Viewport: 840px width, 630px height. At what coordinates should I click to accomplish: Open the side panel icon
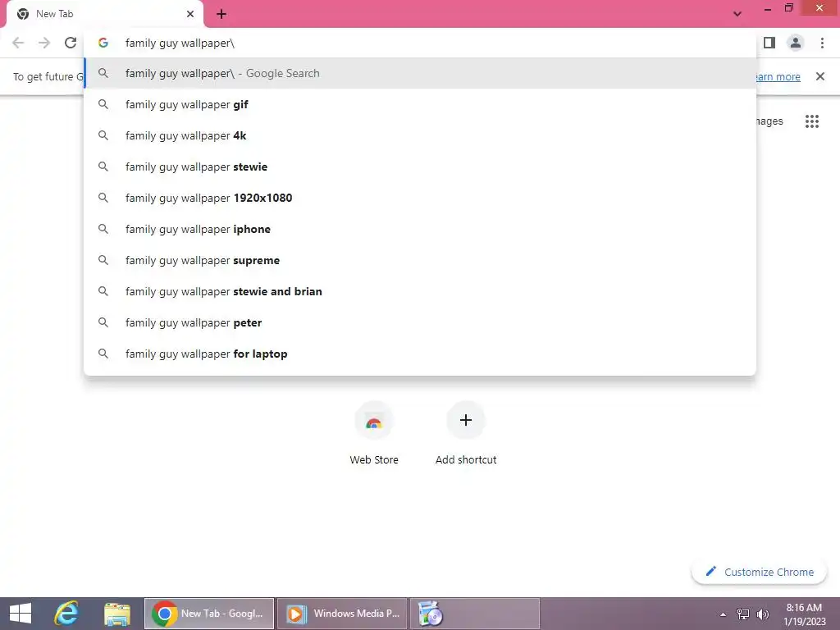tap(769, 43)
